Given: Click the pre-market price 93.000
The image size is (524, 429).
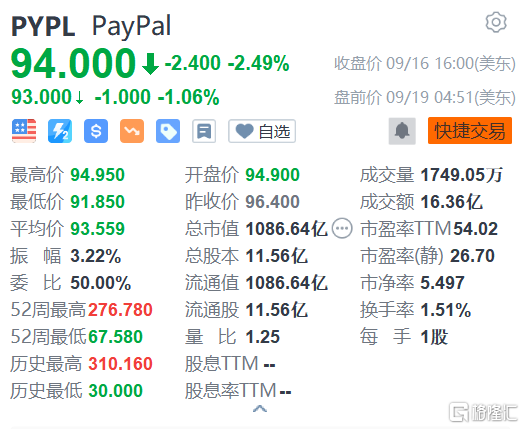Looking at the screenshot, I should tap(41, 97).
